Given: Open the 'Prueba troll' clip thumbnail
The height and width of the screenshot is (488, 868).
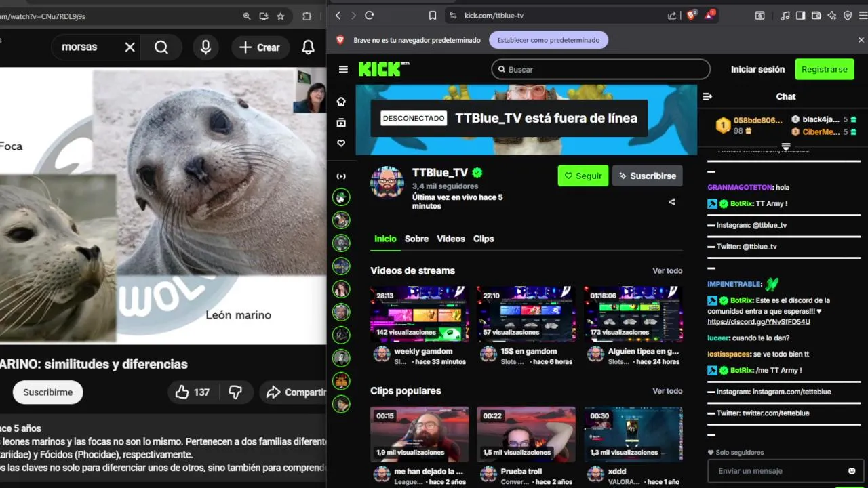Looking at the screenshot, I should [526, 434].
